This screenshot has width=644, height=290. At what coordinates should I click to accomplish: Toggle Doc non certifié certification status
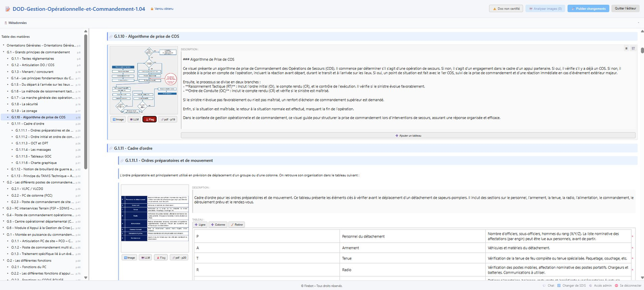click(506, 9)
